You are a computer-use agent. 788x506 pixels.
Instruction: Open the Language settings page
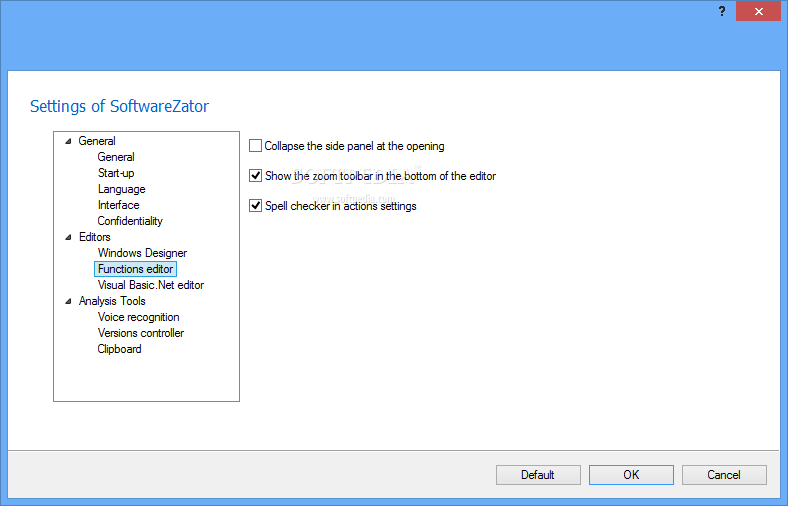(x=122, y=189)
